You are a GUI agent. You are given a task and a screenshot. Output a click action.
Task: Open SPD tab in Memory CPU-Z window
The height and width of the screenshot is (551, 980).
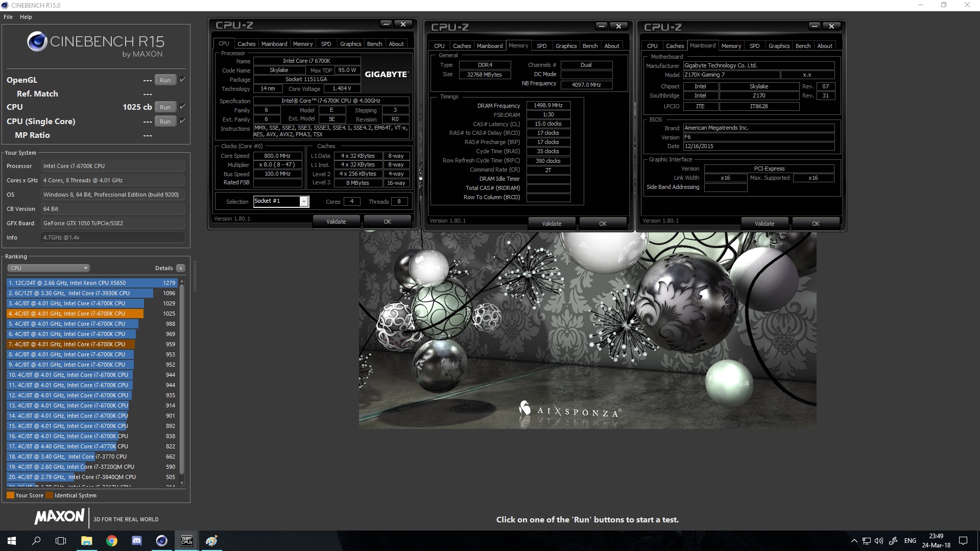(542, 46)
